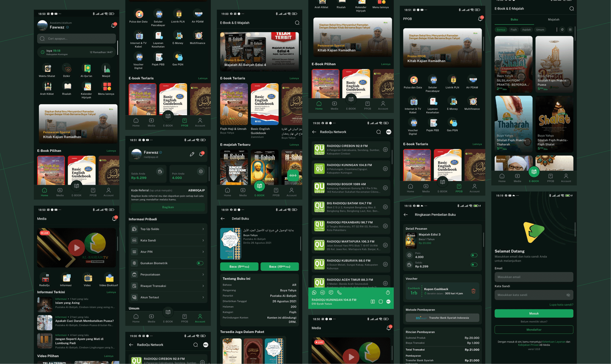The image size is (611, 364).
Task: Toggle the Gunakan Biometrik switch
Action: [x=200, y=263]
